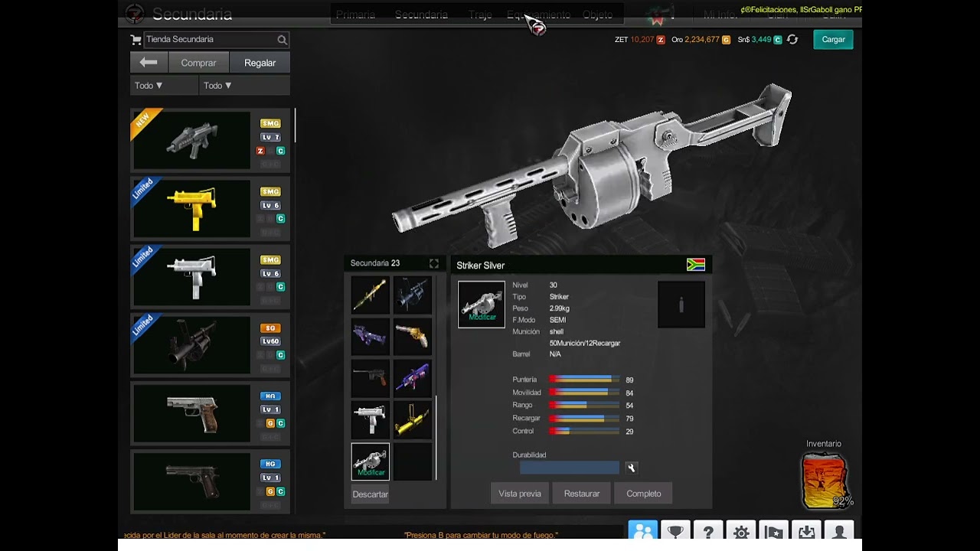
Task: Click the bullet attachment slot
Action: pos(681,305)
